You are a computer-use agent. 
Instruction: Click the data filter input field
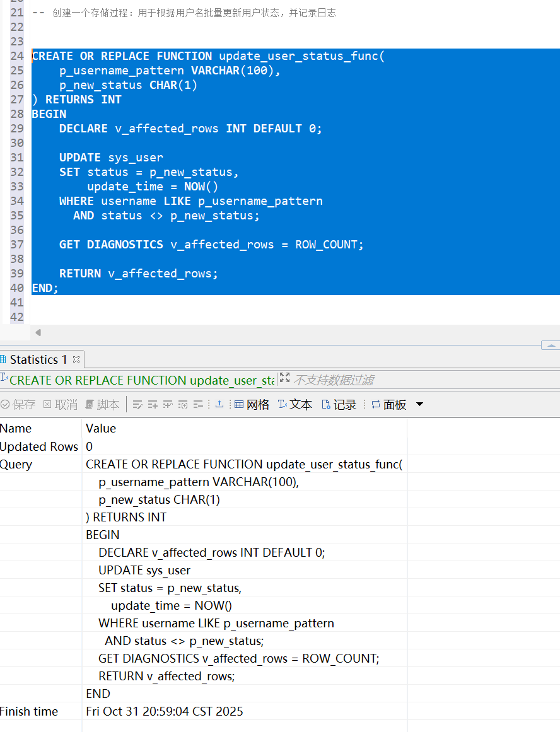[416, 380]
